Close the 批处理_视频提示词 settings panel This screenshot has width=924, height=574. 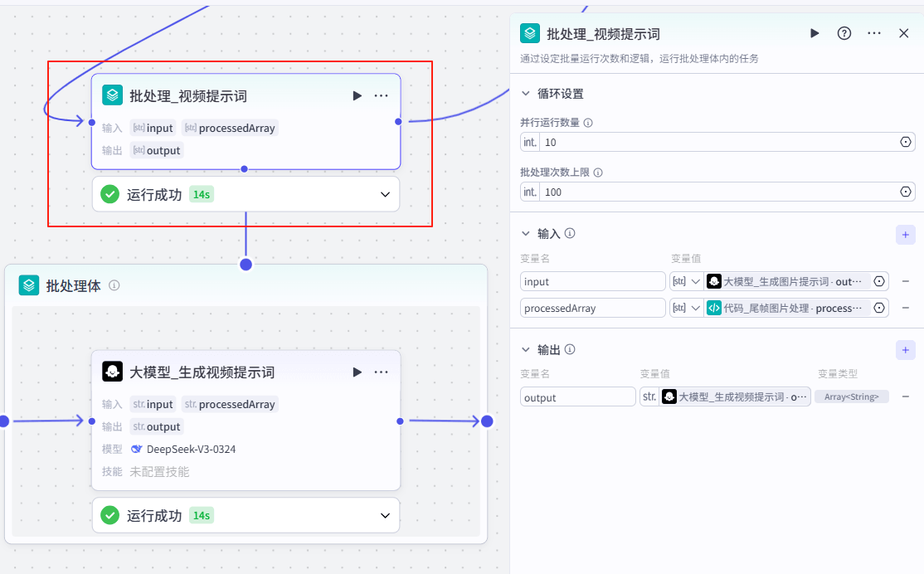click(904, 33)
